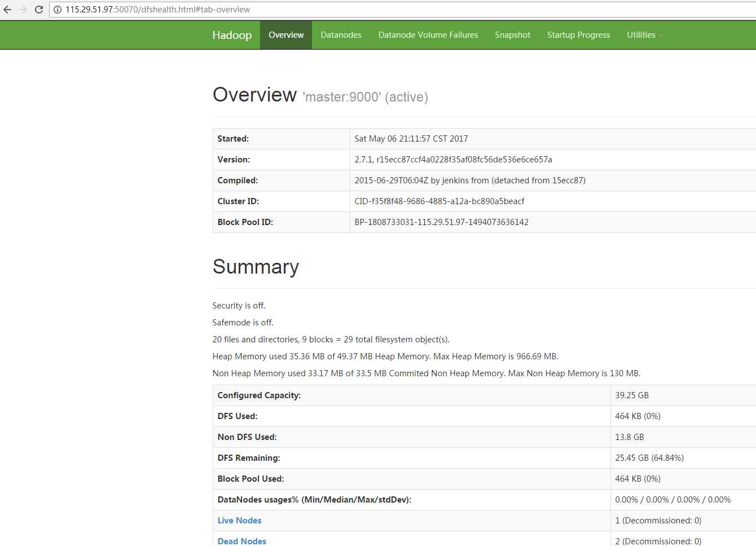This screenshot has width=756, height=546.
Task: Click the Non DFS Used: label
Action: (247, 437)
